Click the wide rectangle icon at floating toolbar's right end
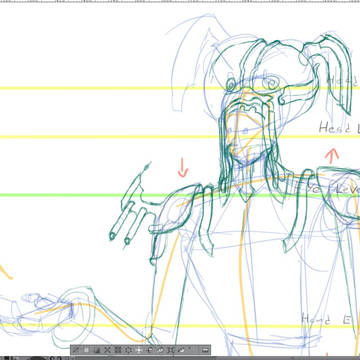Screen dimensions: 360x360 (205, 350)
